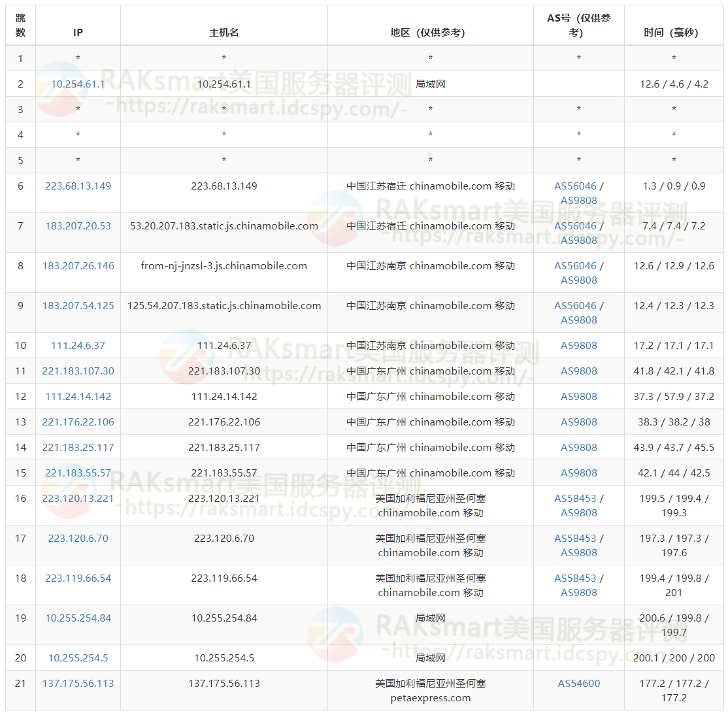Select hostname from-nj-jnzsl-3.js.chinamobile.com
This screenshot has width=728, height=717.
[x=224, y=266]
